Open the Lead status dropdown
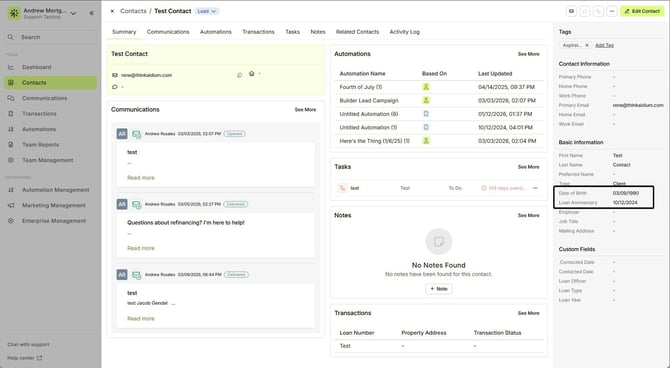The height and width of the screenshot is (368, 670). 207,11
